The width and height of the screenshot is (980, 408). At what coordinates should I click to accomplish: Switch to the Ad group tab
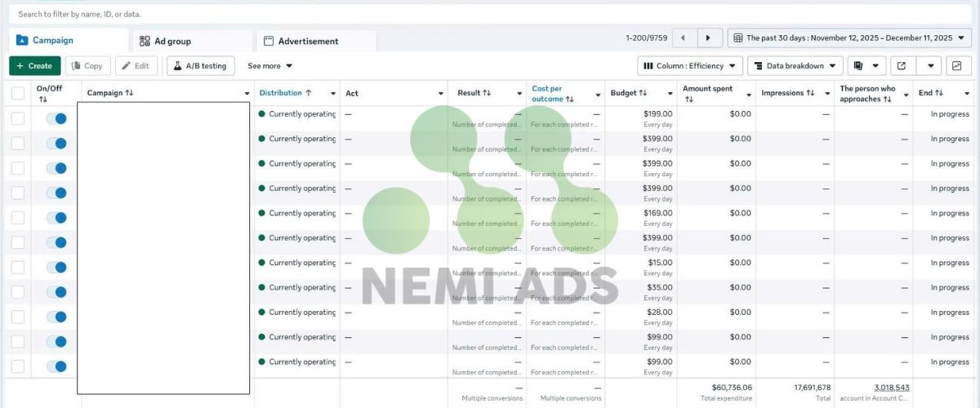193,41
